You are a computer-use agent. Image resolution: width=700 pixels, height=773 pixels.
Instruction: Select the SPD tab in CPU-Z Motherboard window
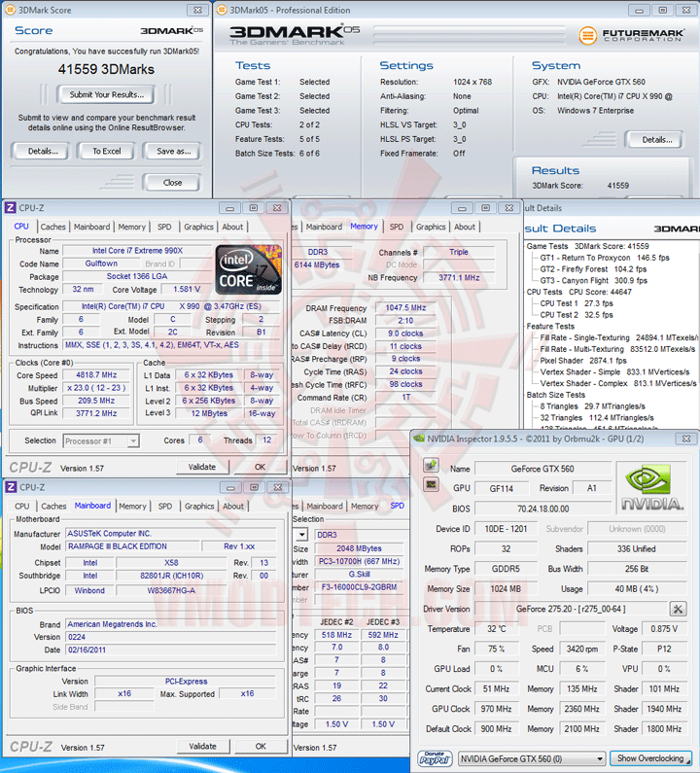pos(165,507)
